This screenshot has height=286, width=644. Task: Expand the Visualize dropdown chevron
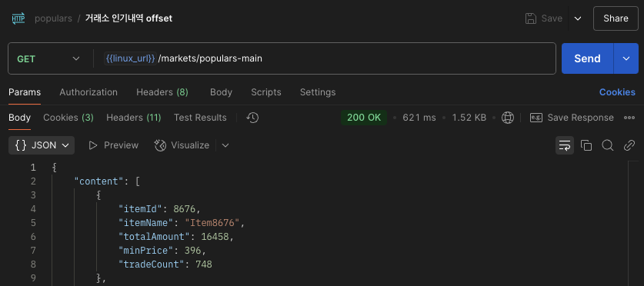(225, 145)
